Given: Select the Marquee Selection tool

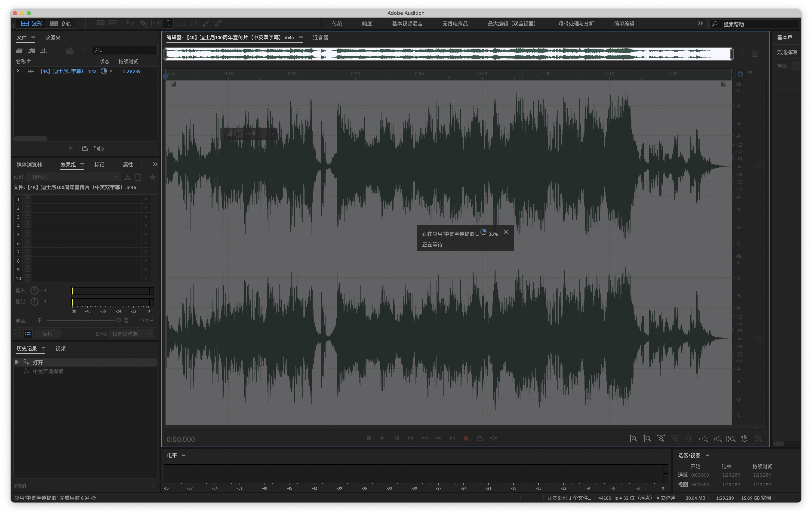Looking at the screenshot, I should 181,23.
